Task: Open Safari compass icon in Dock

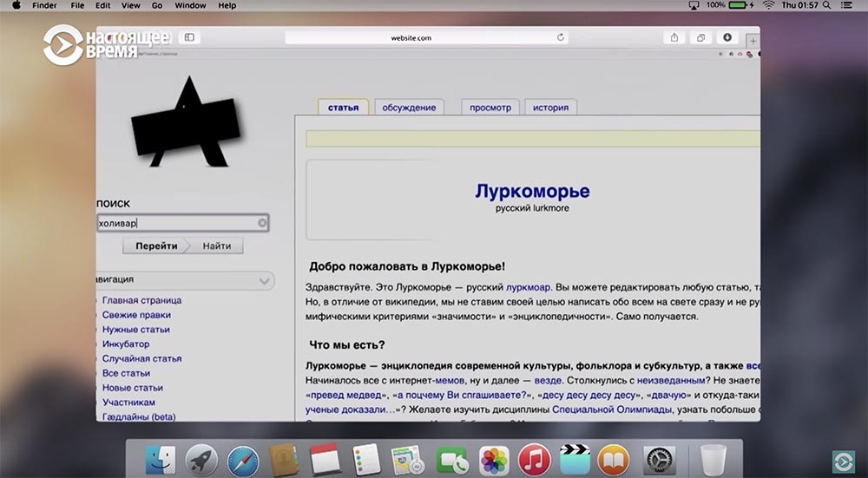Action: [x=242, y=460]
